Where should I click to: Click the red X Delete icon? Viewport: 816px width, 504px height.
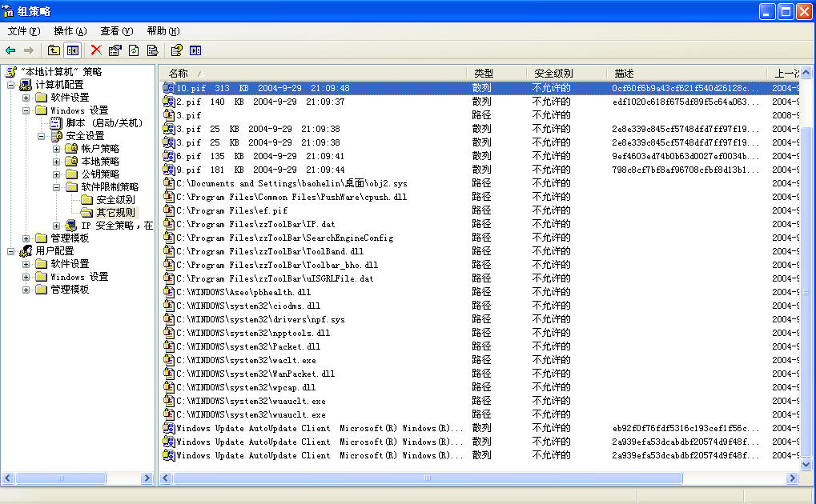coord(96,50)
